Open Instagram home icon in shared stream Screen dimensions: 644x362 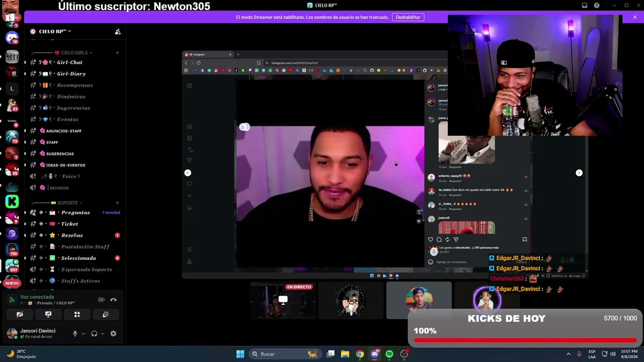click(x=189, y=127)
